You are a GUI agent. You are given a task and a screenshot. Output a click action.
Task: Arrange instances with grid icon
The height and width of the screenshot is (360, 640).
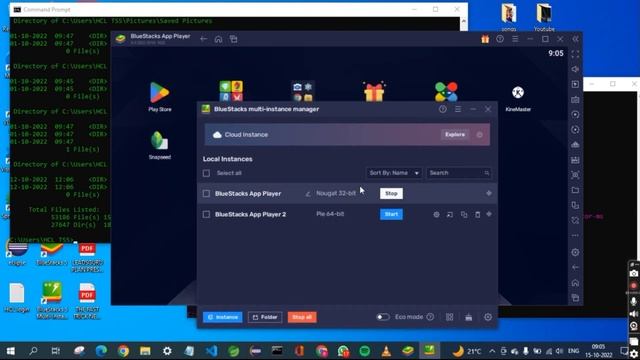tap(449, 317)
